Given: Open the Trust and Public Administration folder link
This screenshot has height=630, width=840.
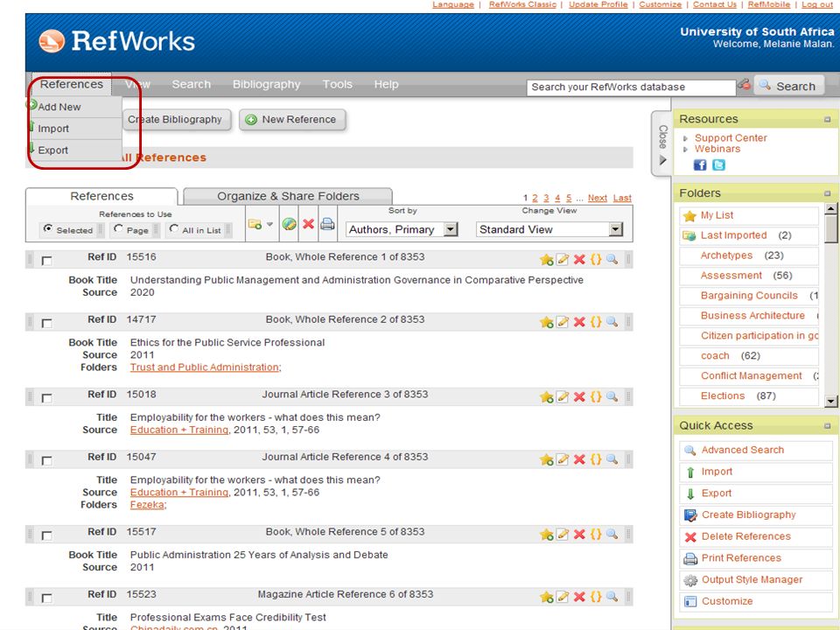Looking at the screenshot, I should [x=205, y=367].
